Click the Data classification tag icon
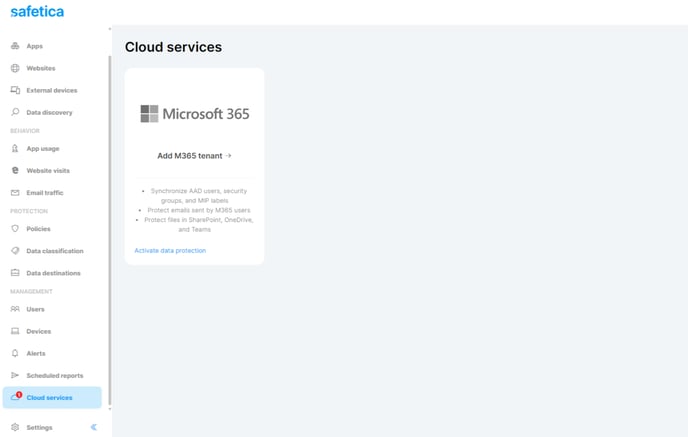 click(15, 251)
